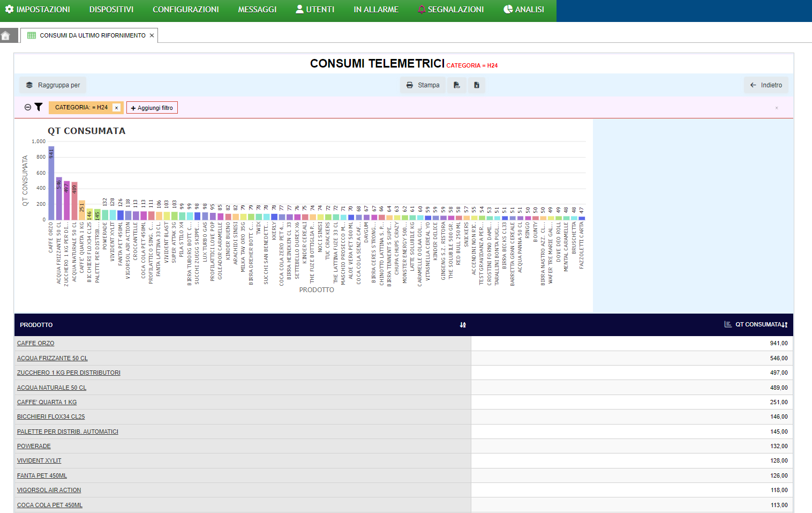Sort table by the PRODOTTO column icon
Viewport: 812px width, 513px height.
(x=463, y=325)
